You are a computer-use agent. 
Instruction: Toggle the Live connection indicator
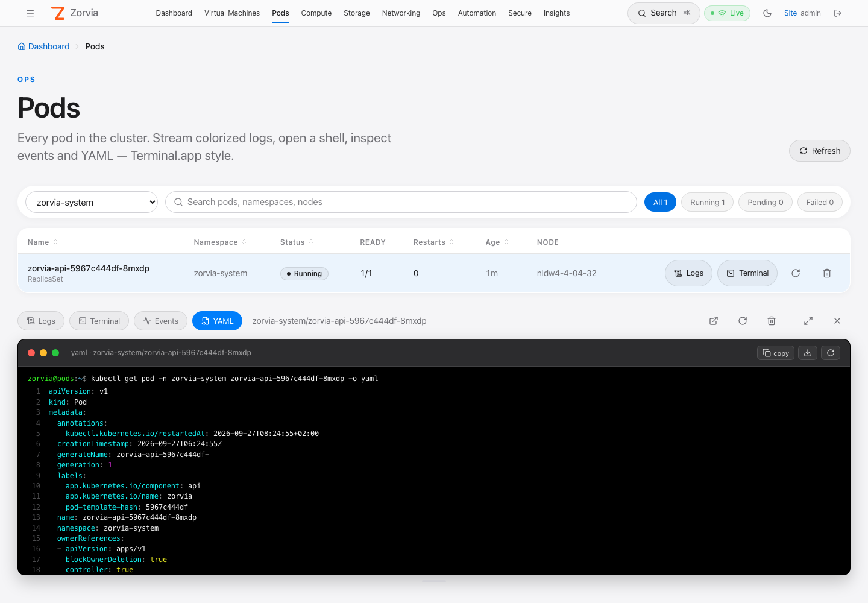[x=727, y=13]
